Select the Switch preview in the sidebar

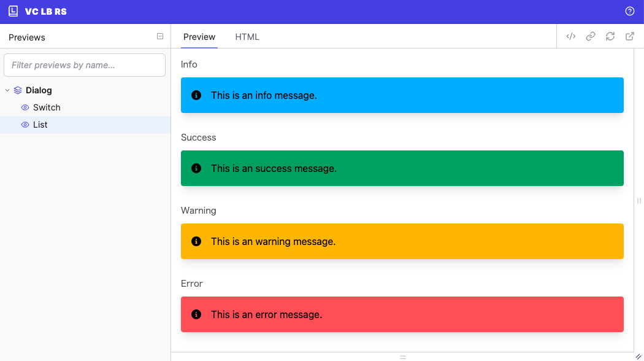[x=47, y=107]
